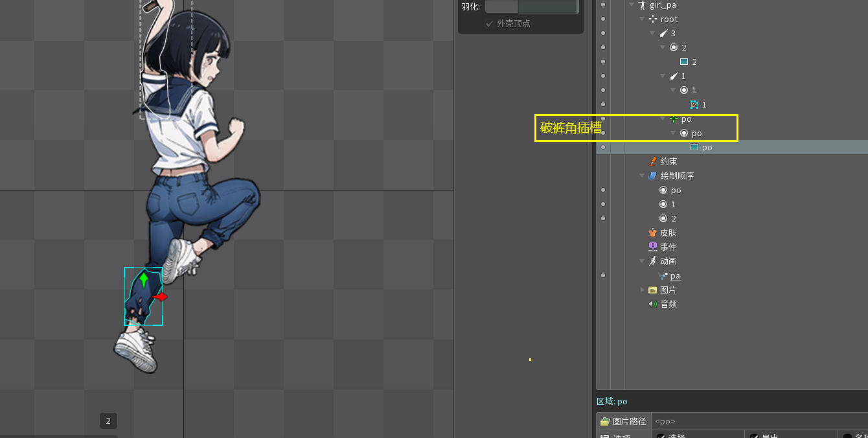Toggle the 外壳顶点 checkbox

coord(490,23)
